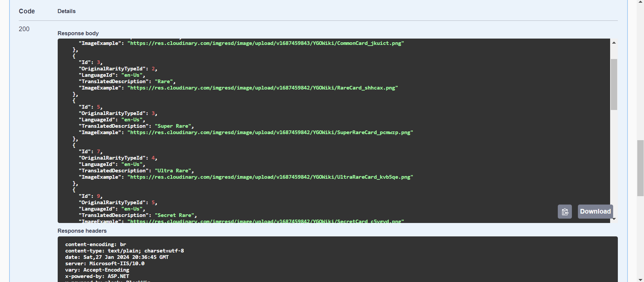Viewport: 644px width, 282px height.
Task: Click the page scroll-down arrow
Action: pyautogui.click(x=640, y=279)
